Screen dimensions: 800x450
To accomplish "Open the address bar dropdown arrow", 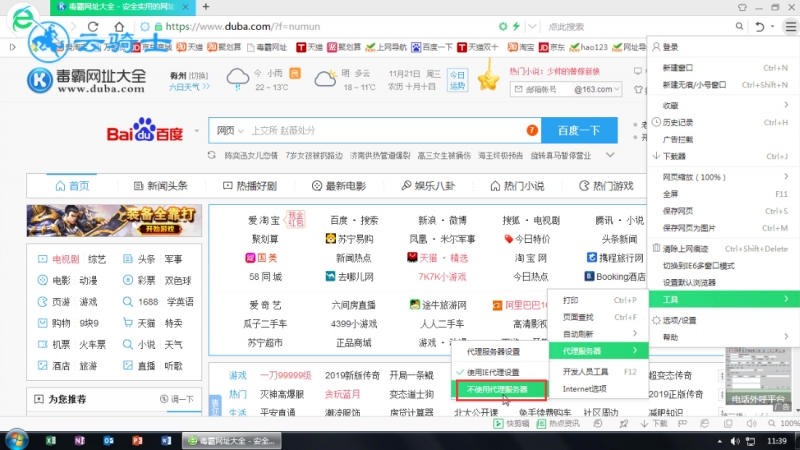I will (532, 27).
